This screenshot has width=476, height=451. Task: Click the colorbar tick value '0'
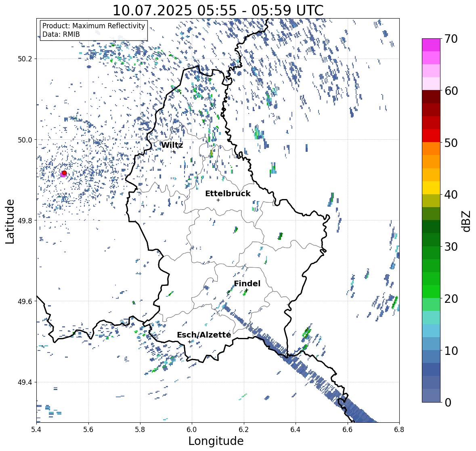click(448, 403)
